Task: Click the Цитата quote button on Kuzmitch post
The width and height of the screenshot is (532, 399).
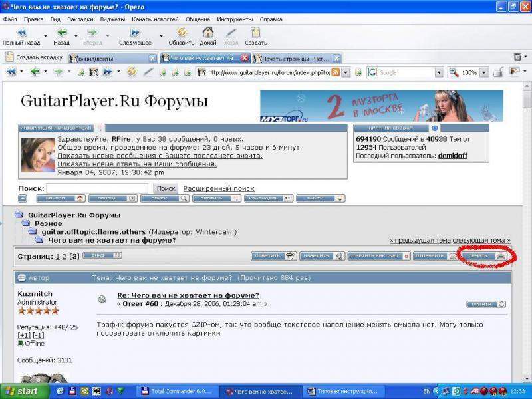Action: tap(486, 305)
